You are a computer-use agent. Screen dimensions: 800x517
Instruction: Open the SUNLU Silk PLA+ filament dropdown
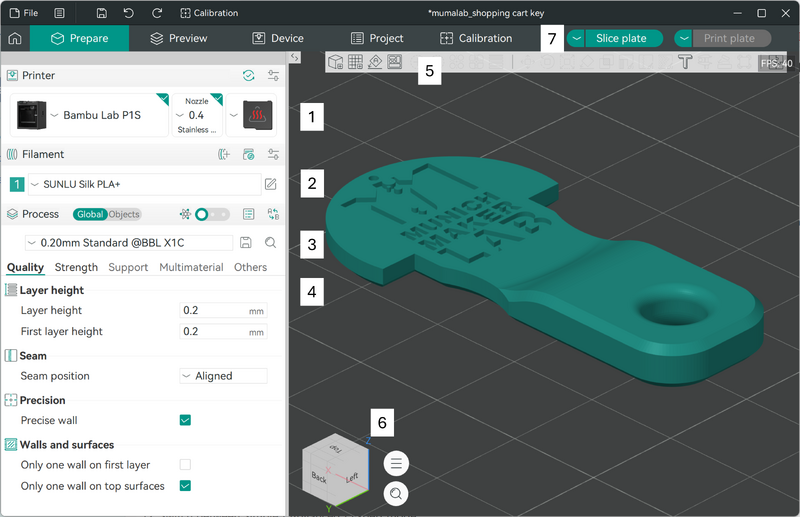(144, 184)
